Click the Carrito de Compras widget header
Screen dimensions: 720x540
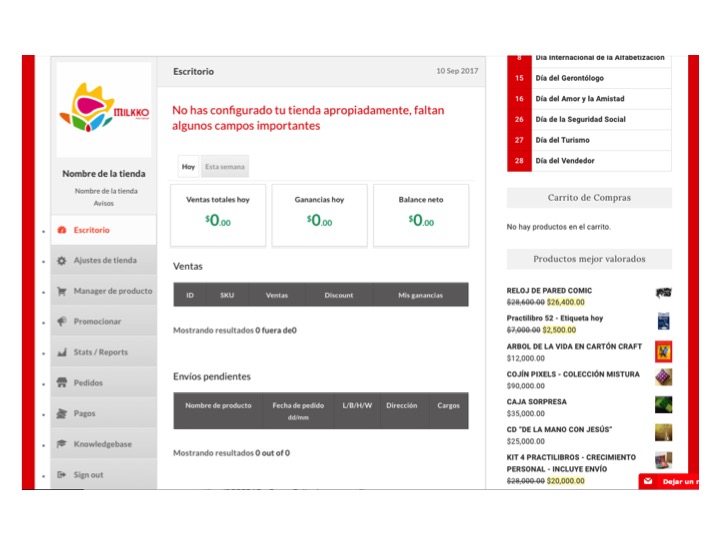(x=589, y=198)
